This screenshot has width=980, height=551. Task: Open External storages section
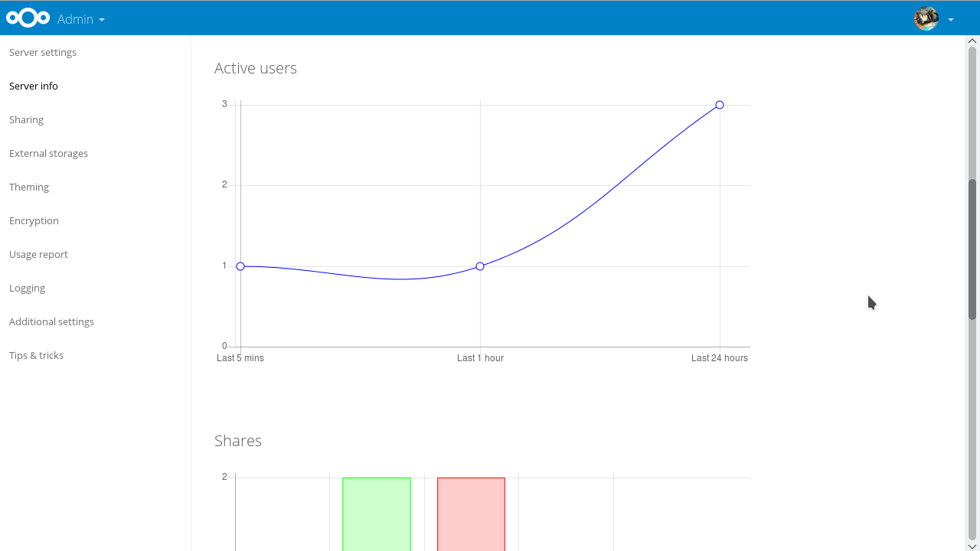point(48,153)
